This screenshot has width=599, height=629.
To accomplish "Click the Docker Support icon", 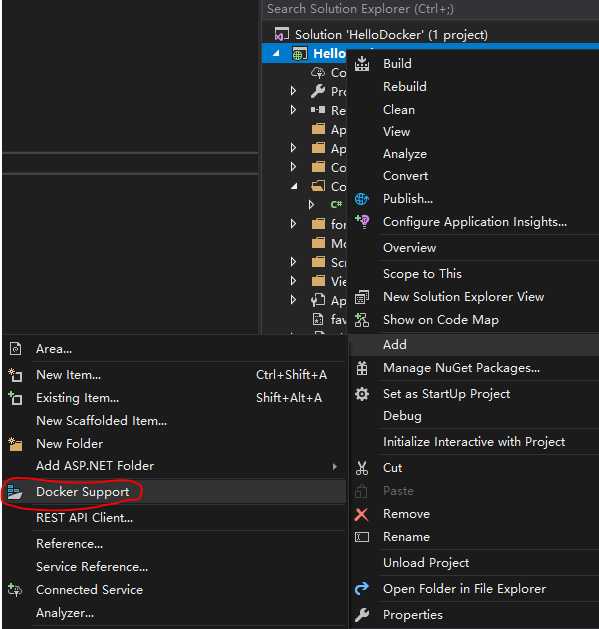I will click(15, 492).
